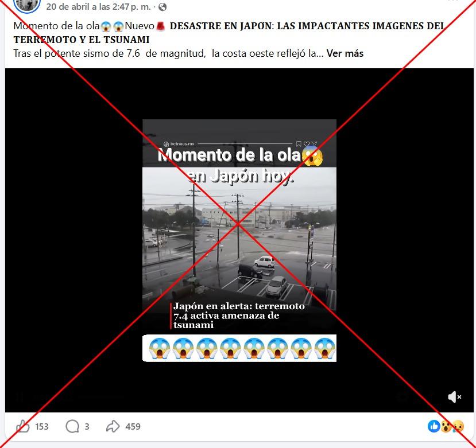This screenshot has height=448, width=476.
Task: Open the 20 de abril timestamp link
Action: (x=98, y=7)
